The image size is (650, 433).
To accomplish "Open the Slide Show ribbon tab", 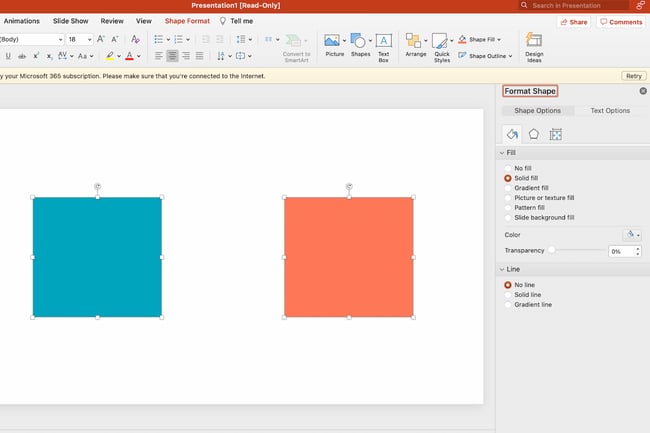I will point(70,20).
